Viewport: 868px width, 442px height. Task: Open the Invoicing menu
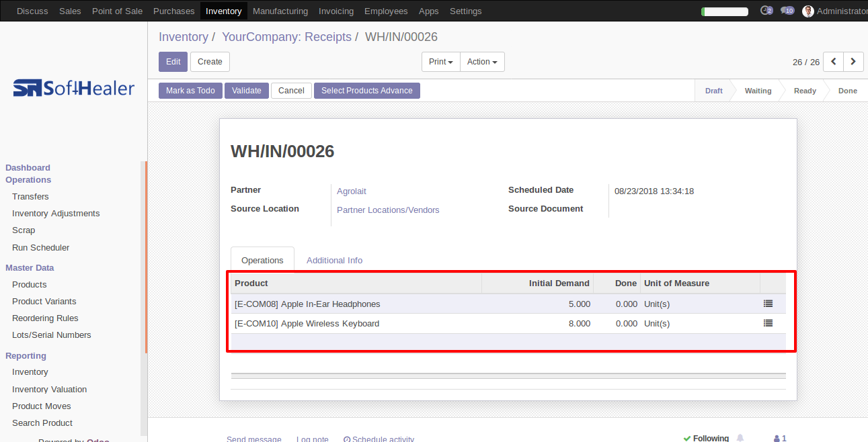pos(336,11)
